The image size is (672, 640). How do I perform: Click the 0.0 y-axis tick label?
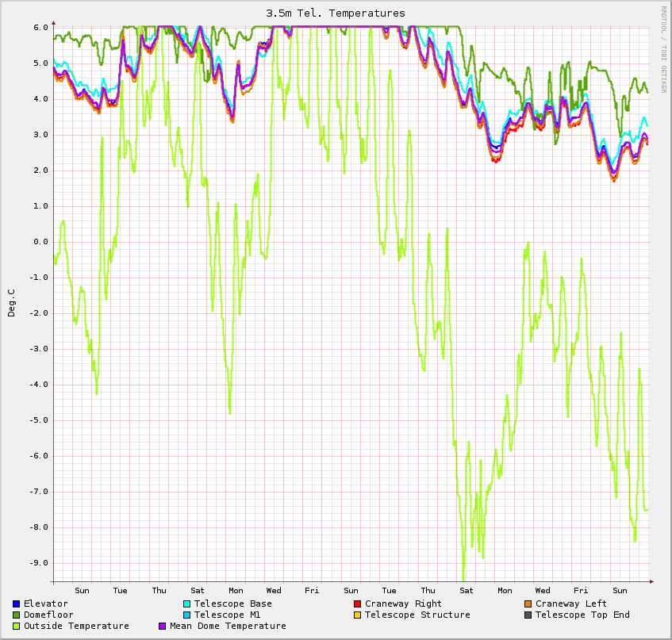41,241
